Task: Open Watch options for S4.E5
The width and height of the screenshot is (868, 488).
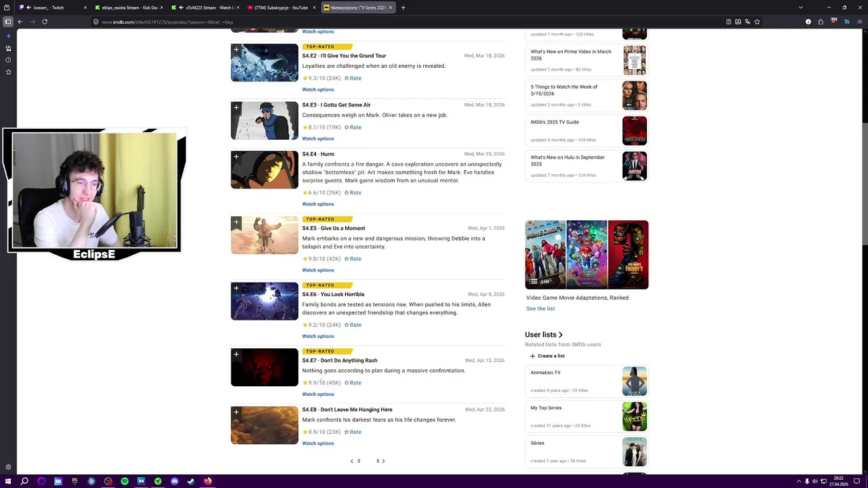Action: [318, 270]
